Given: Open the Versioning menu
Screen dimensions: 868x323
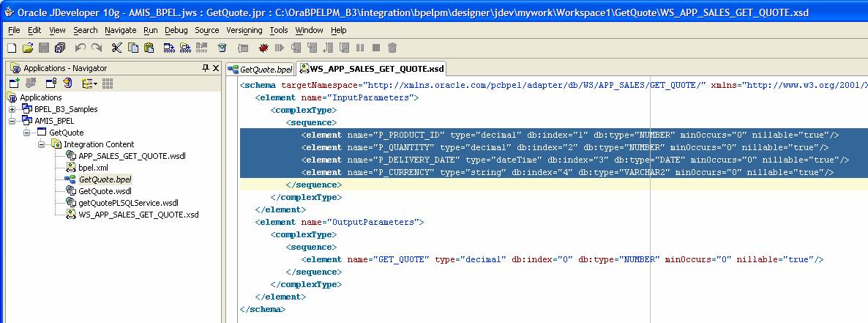Looking at the screenshot, I should pos(244,30).
